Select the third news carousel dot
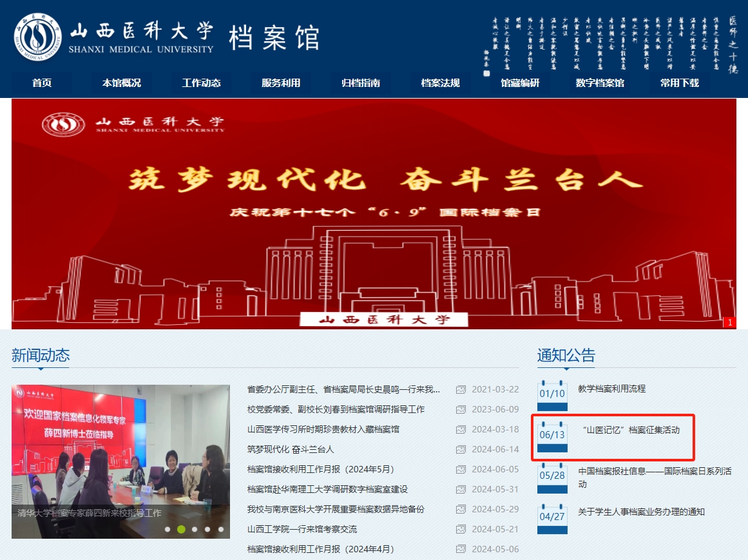Screen dimensions: 748x560 [194, 529]
